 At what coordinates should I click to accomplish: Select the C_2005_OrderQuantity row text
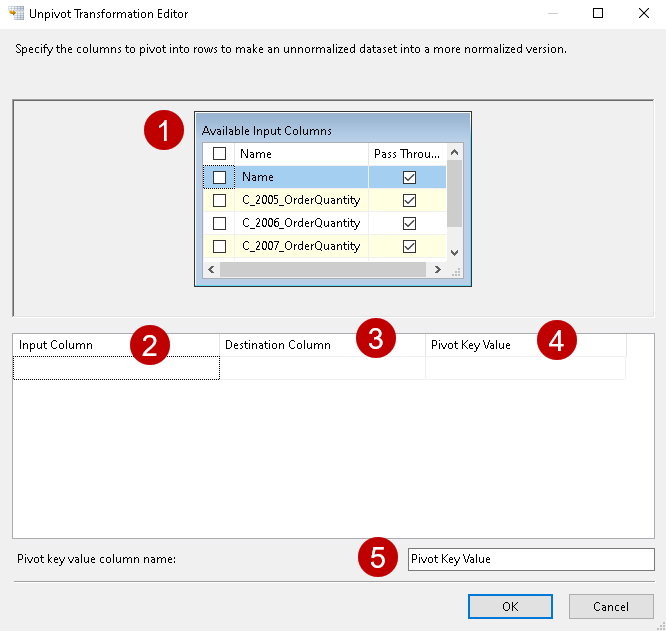point(301,200)
